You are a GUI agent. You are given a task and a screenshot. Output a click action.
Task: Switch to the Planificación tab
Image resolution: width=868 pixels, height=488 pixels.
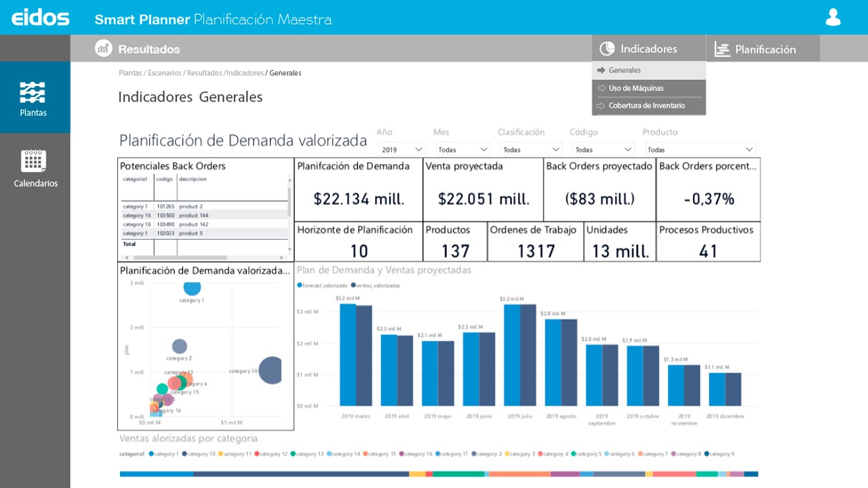pyautogui.click(x=764, y=49)
